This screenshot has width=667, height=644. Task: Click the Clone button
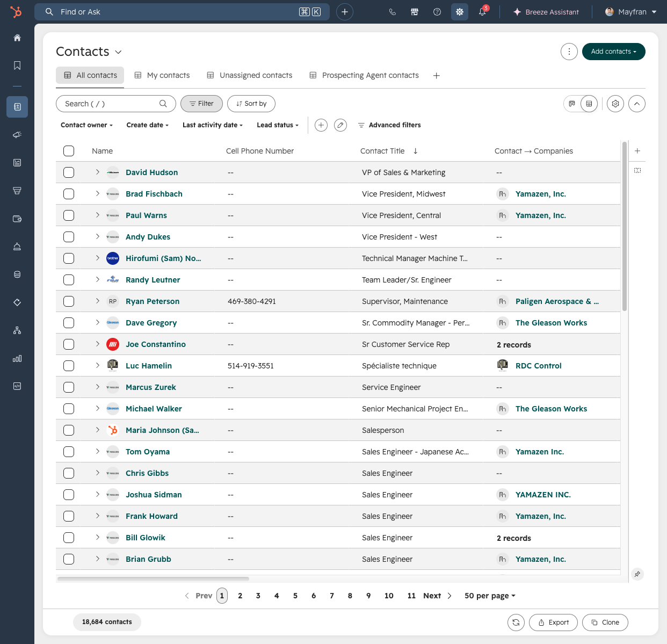[x=605, y=623]
